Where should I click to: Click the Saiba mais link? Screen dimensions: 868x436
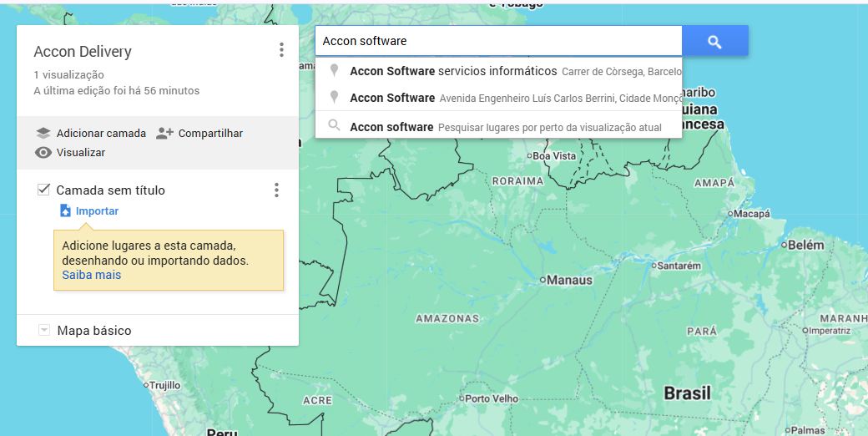[91, 275]
